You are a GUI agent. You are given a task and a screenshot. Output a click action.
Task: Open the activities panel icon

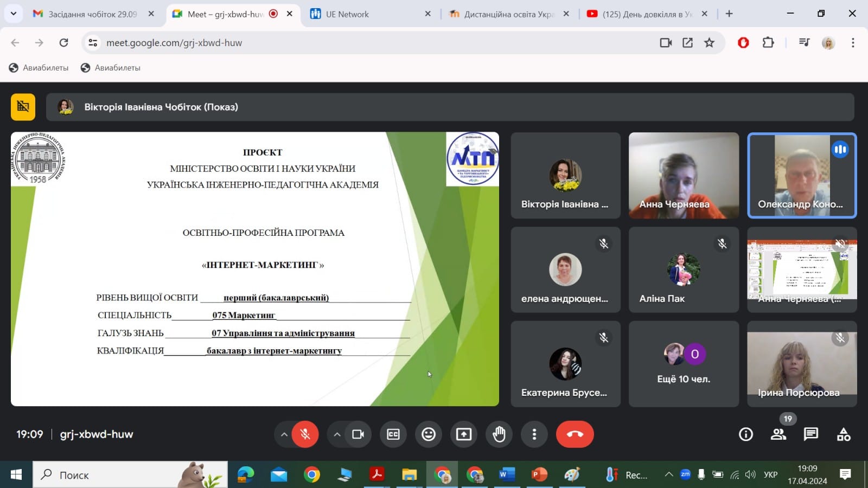click(844, 434)
